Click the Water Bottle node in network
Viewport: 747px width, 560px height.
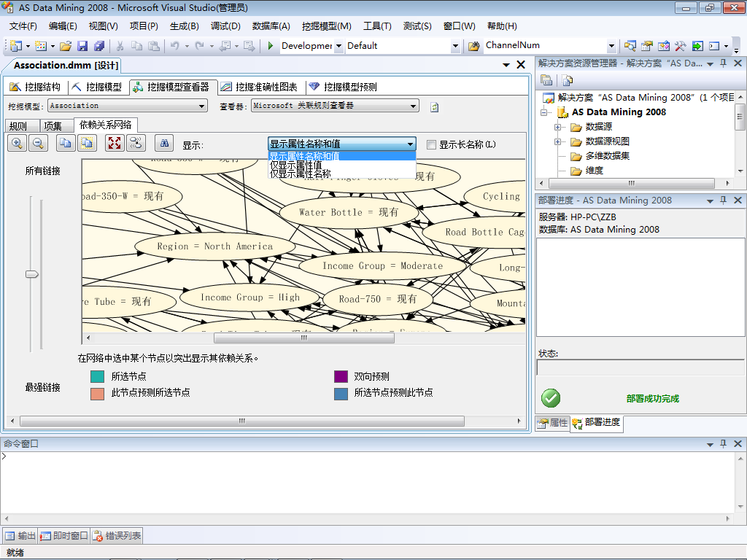348,212
